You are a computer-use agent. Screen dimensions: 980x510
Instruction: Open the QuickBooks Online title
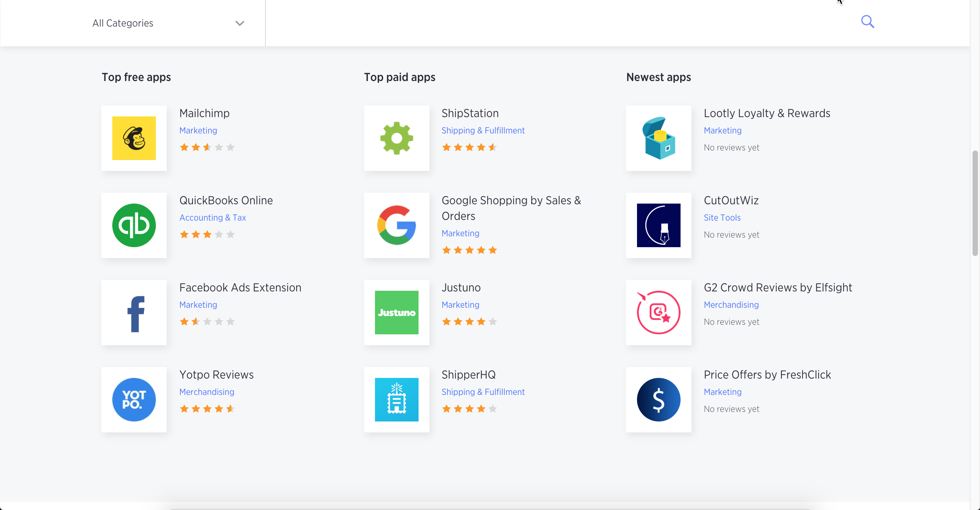point(226,201)
